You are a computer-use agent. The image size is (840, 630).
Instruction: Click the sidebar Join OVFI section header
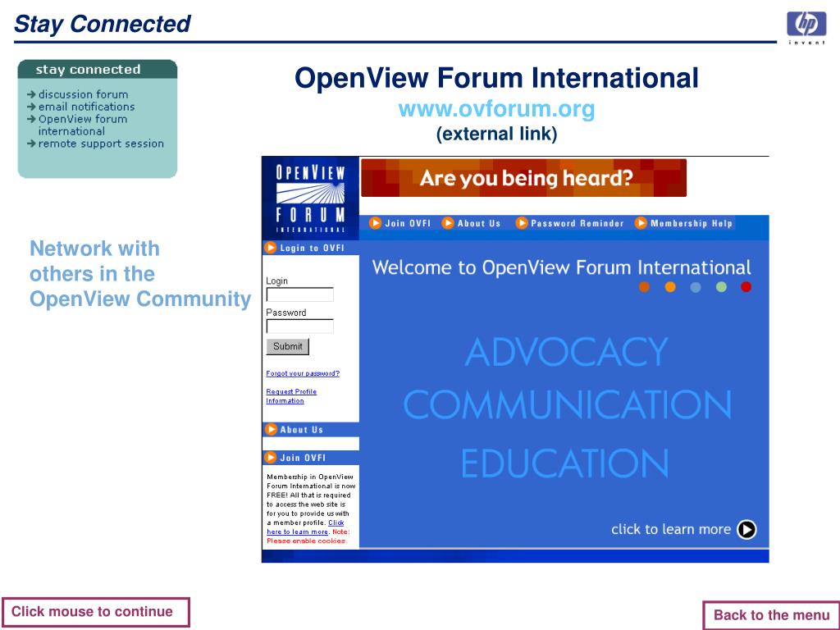click(311, 458)
